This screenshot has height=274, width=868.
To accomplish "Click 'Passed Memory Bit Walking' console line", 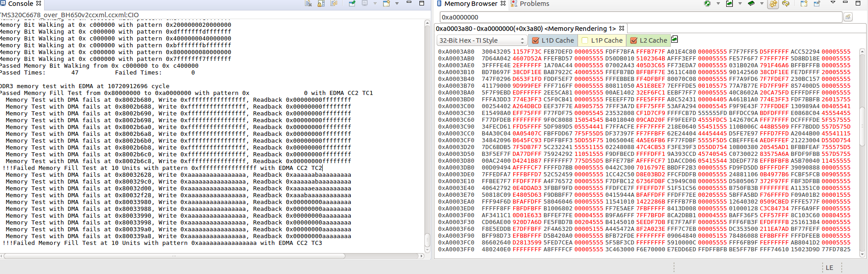I will [99, 66].
